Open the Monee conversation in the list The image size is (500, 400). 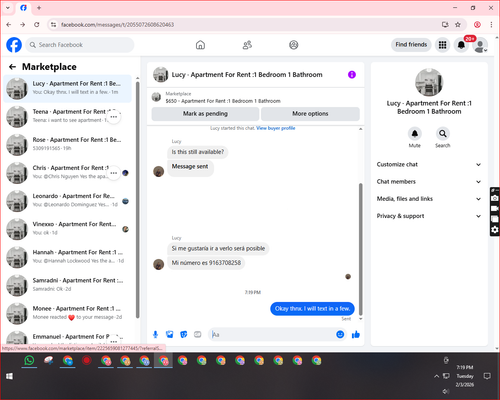(x=68, y=313)
